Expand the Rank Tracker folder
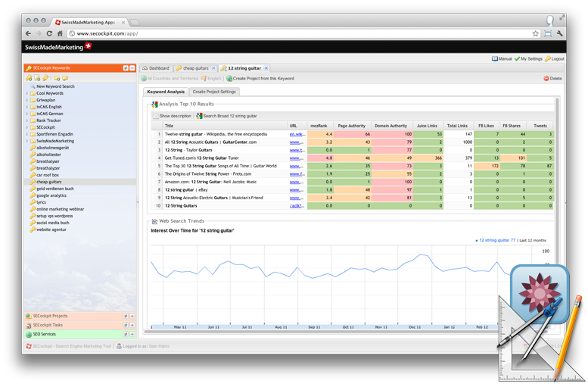This screenshot has height=384, width=588. [x=27, y=120]
